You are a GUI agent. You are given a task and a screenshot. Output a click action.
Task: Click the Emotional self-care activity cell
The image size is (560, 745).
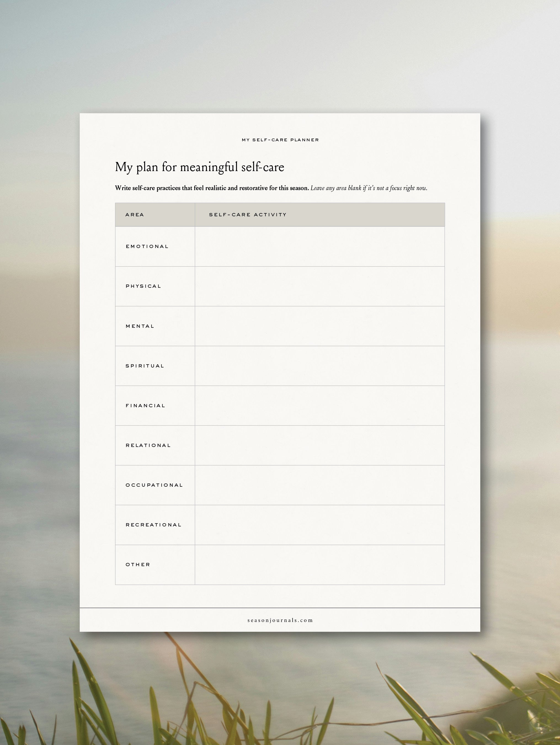coord(319,246)
